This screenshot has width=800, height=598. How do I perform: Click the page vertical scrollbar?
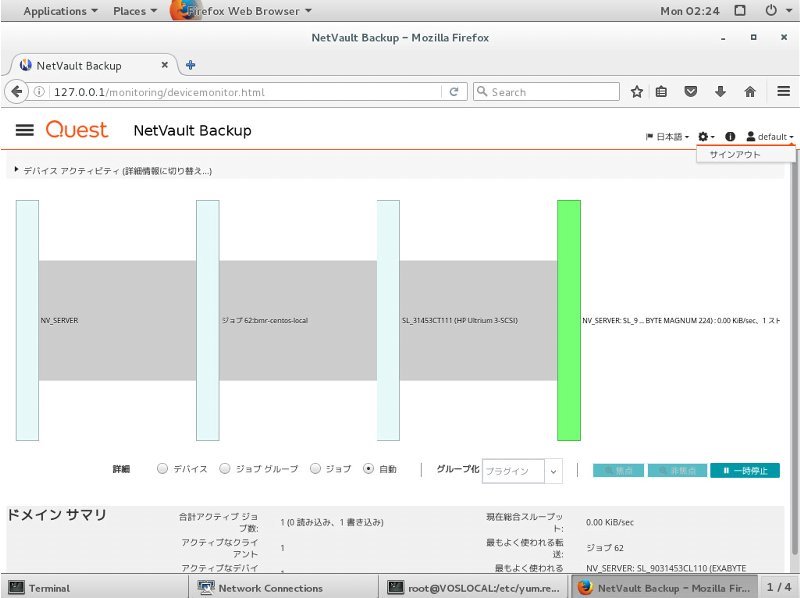[x=794, y=352]
